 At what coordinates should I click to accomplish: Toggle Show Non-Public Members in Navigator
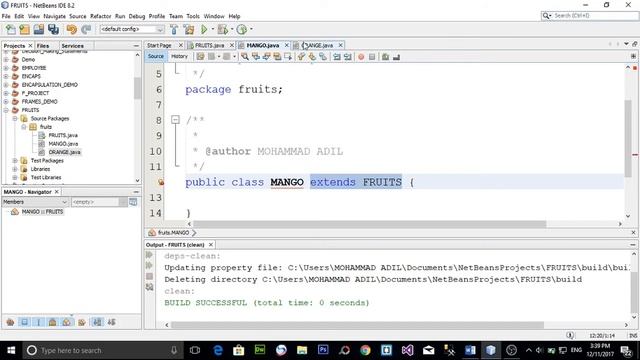point(53,322)
